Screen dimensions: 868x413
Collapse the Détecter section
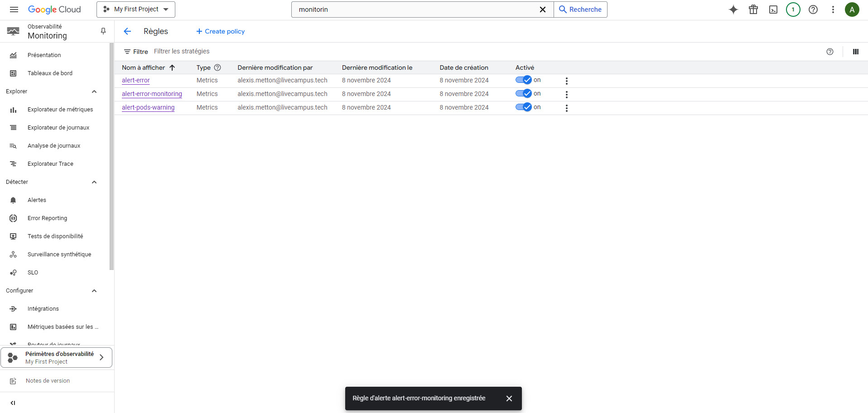point(94,182)
